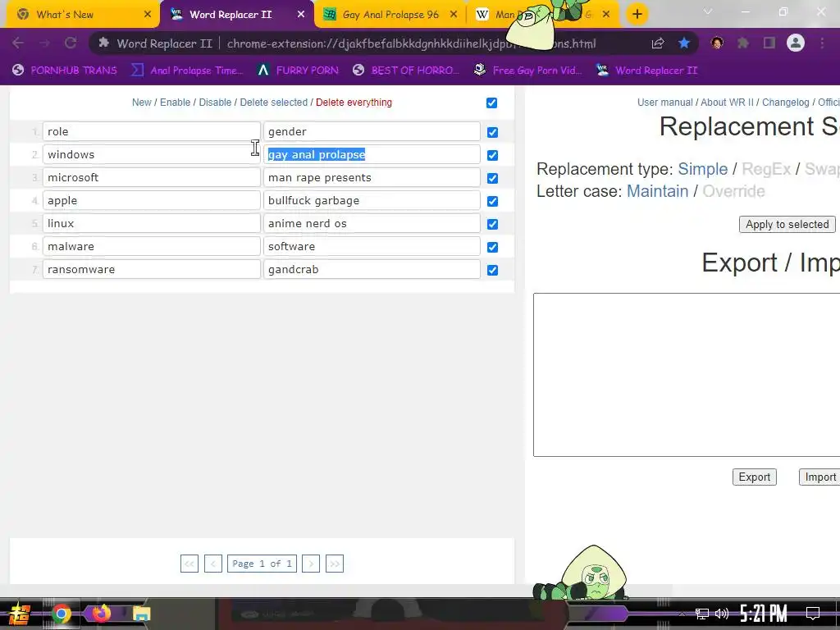Open the extensions puzzle piece icon
This screenshot has width=840, height=630.
coord(743,43)
